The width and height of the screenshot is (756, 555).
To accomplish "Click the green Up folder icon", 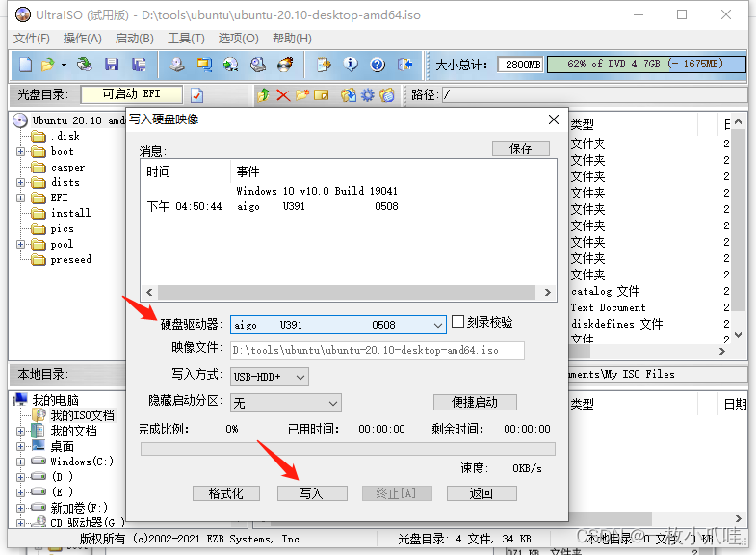I will [x=263, y=95].
